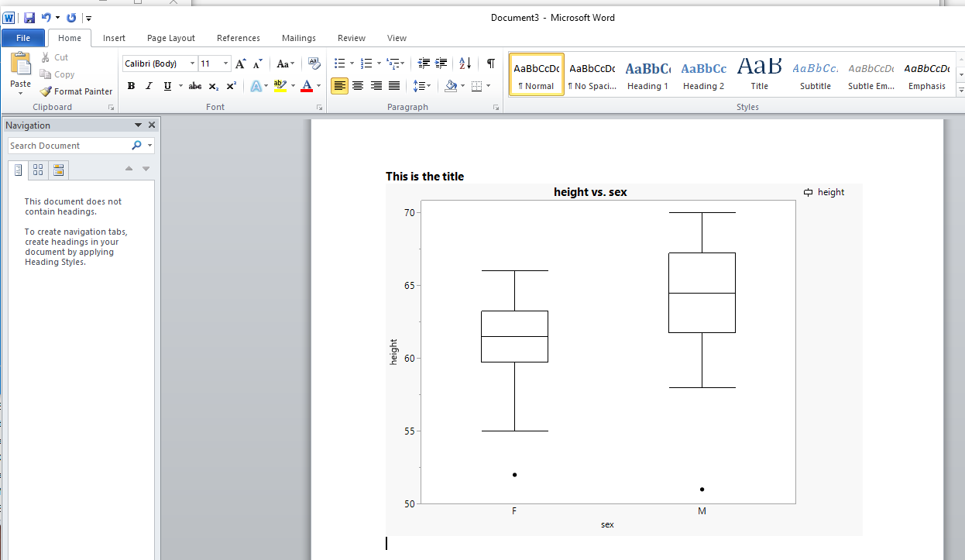Open the line spacing dropdown
The image size is (965, 560).
(x=422, y=85)
